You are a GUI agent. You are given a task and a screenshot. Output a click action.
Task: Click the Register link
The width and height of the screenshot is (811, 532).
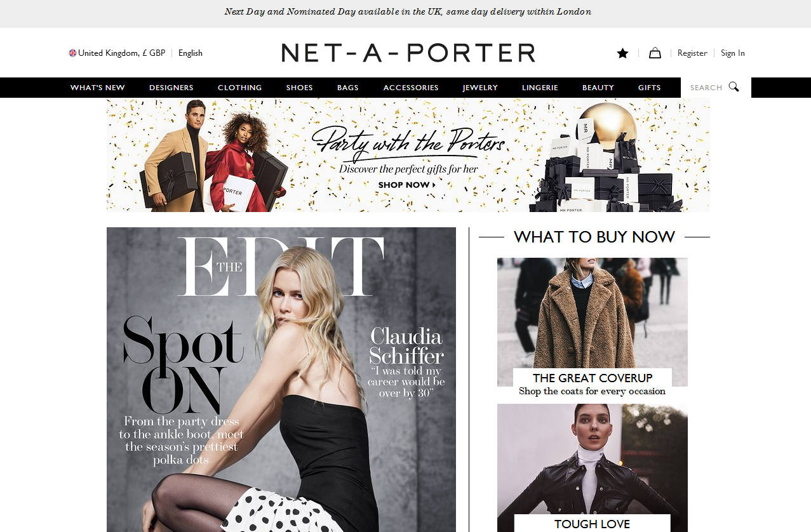[692, 53]
